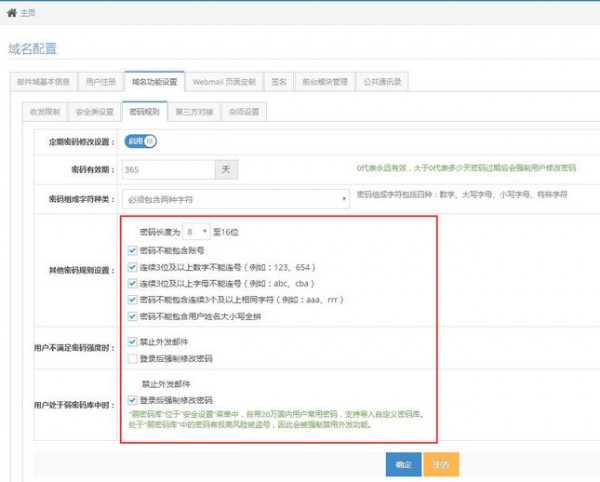600x482 pixels.
Task: Select the 域名功能设置 tab
Action: click(x=155, y=81)
